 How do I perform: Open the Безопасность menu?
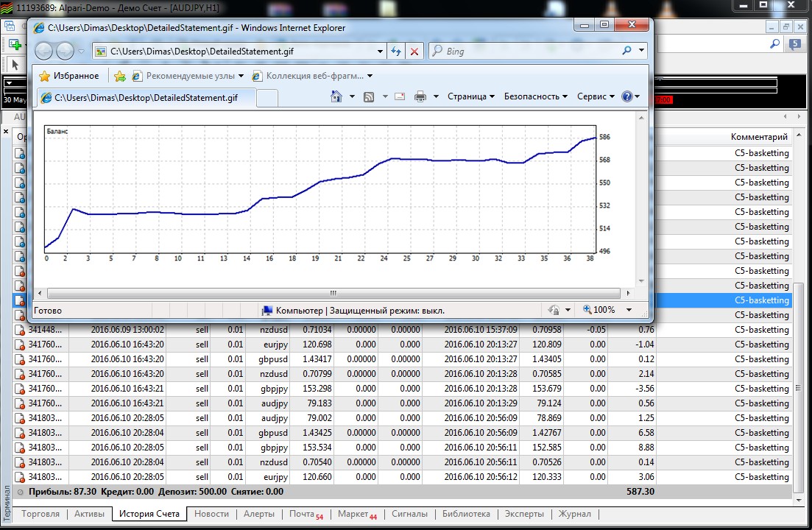(x=536, y=96)
